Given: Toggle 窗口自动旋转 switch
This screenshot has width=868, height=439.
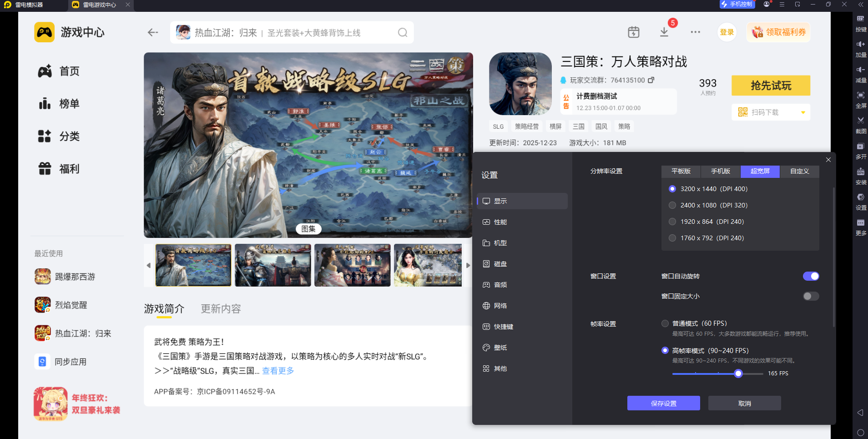Looking at the screenshot, I should (811, 276).
